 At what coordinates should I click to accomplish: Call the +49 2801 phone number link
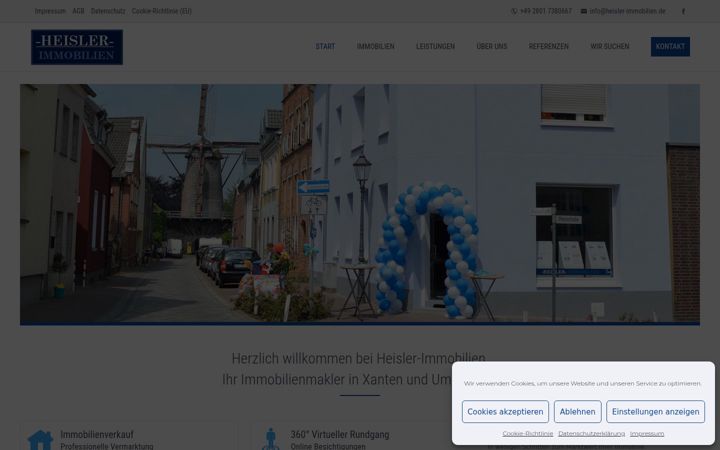pyautogui.click(x=546, y=11)
